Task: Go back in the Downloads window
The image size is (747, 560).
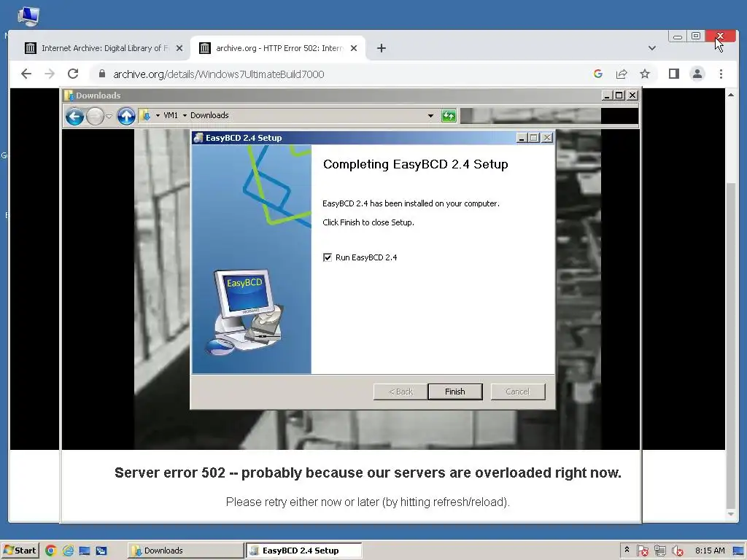Action: (75, 116)
